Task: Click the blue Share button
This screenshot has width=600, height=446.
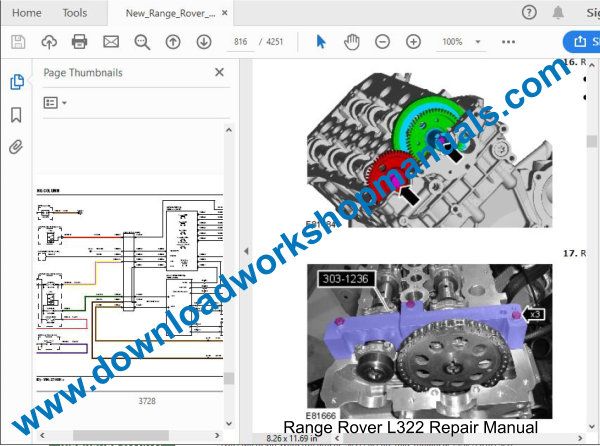Action: click(582, 42)
